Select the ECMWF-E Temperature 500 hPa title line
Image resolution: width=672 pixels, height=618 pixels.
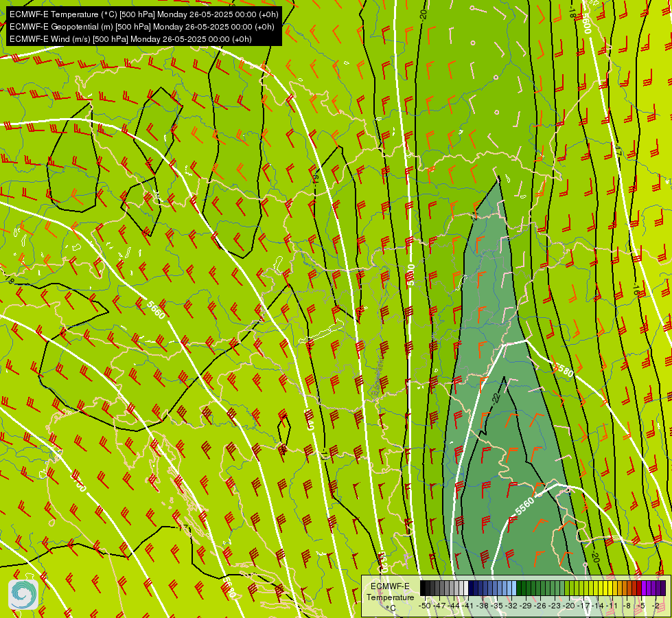(x=144, y=14)
